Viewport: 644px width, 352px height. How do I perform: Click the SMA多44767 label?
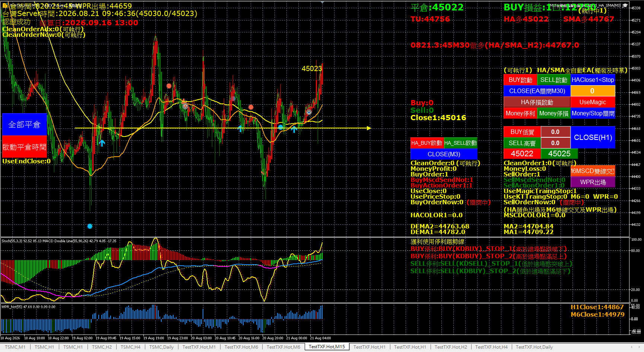[589, 19]
